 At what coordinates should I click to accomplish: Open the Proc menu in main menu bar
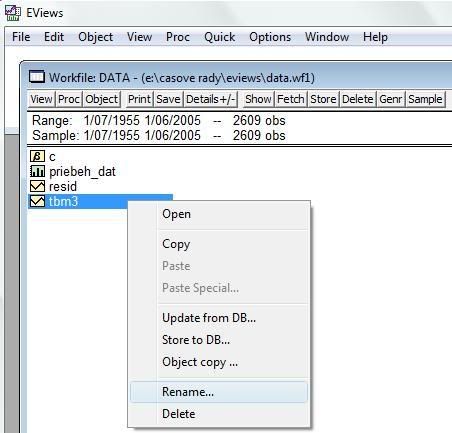click(x=178, y=37)
